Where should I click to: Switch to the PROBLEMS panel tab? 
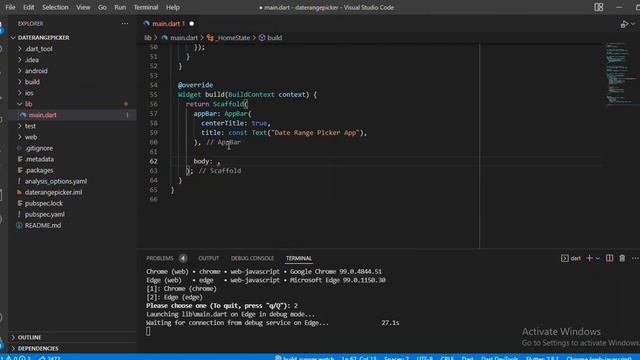(x=160, y=258)
